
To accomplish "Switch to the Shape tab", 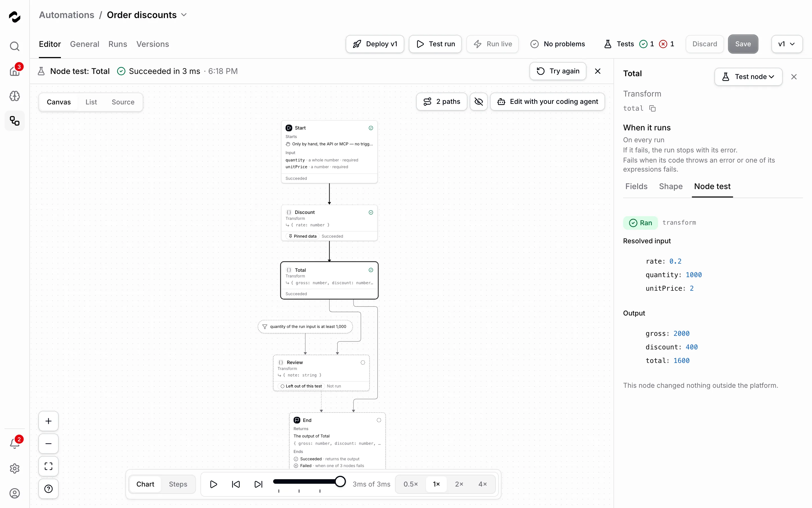I will tap(671, 187).
